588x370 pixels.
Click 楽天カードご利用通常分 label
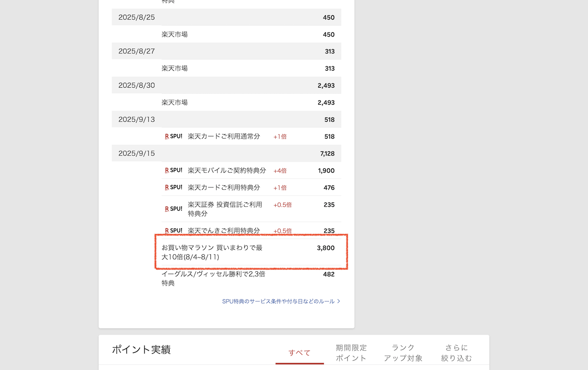(224, 136)
